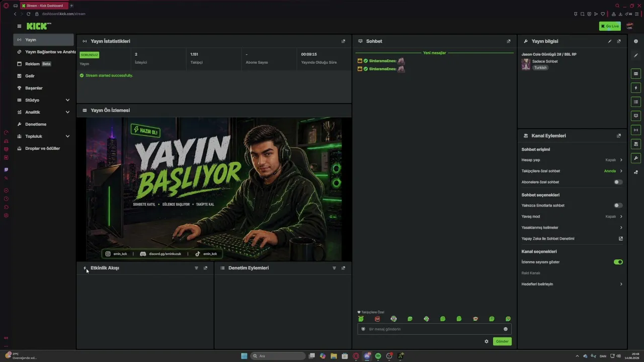Open Yasaklanmış kelimeler settings

[572, 228]
